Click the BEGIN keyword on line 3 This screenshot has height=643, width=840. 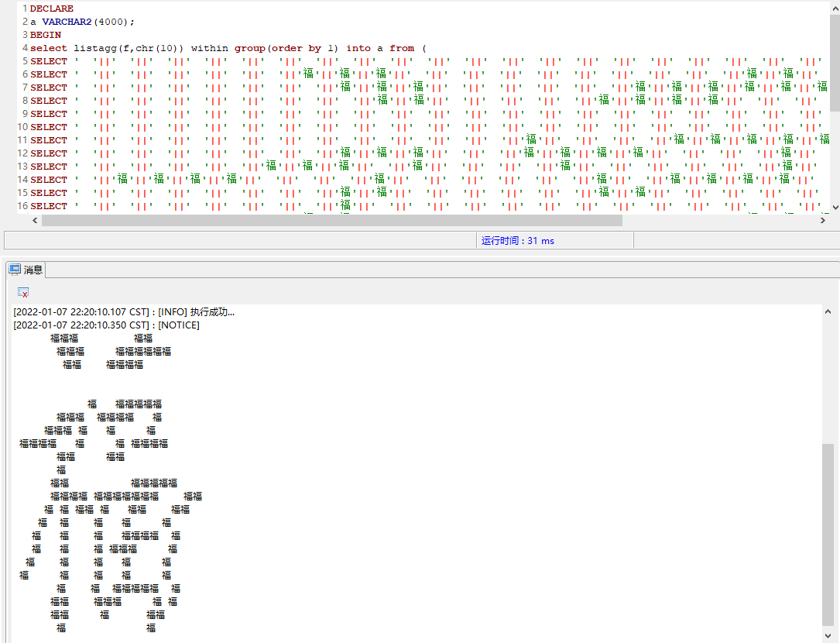(46, 35)
